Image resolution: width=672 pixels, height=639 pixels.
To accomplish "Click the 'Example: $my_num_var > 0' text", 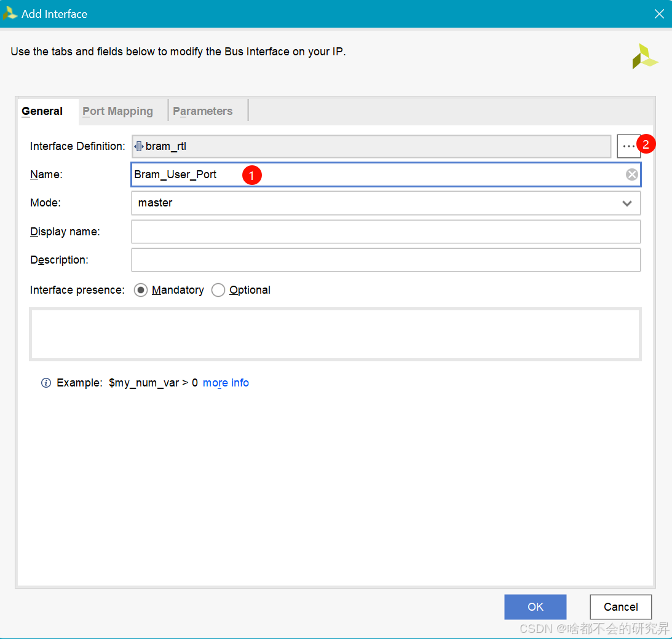I will click(127, 382).
